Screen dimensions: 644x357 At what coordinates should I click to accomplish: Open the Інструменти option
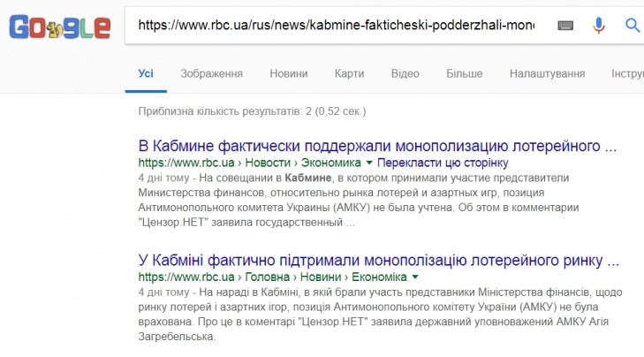click(627, 73)
